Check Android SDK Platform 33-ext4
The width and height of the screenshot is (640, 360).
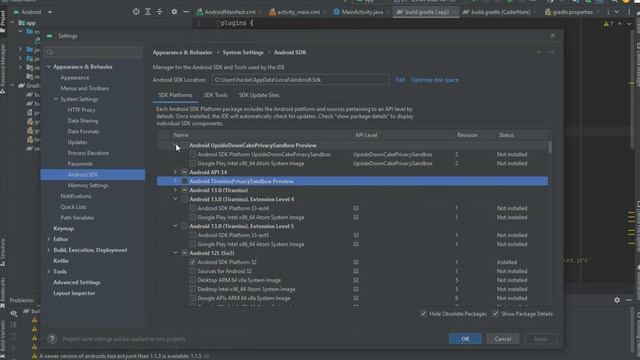pyautogui.click(x=192, y=208)
